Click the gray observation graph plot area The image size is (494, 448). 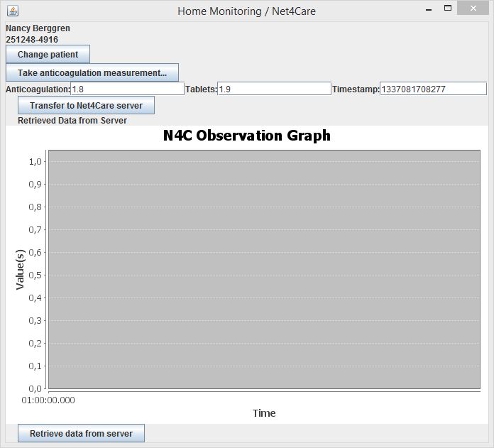pyautogui.click(x=264, y=269)
